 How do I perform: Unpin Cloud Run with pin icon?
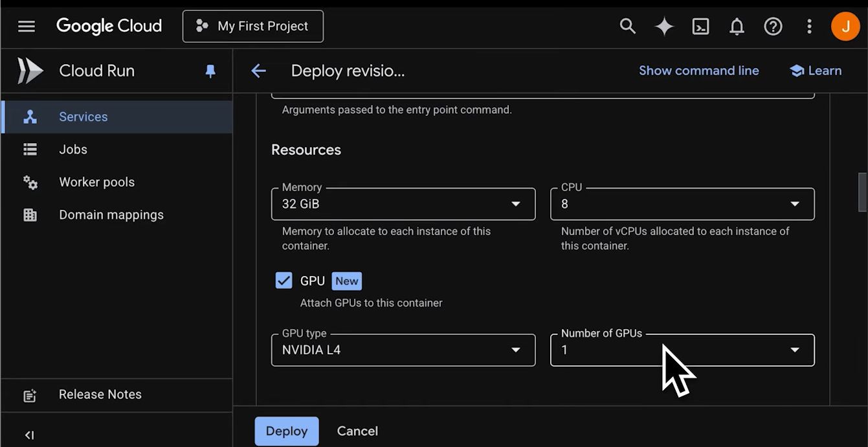coord(210,71)
